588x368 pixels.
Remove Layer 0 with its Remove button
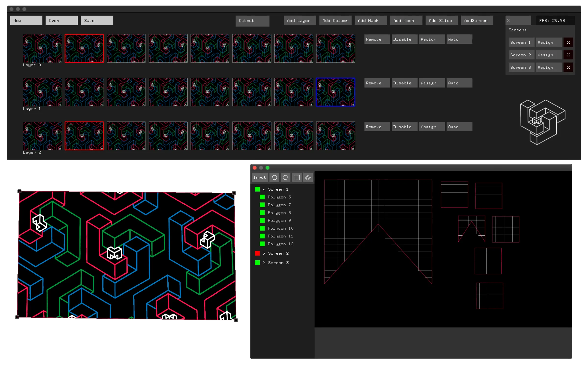[x=377, y=39]
